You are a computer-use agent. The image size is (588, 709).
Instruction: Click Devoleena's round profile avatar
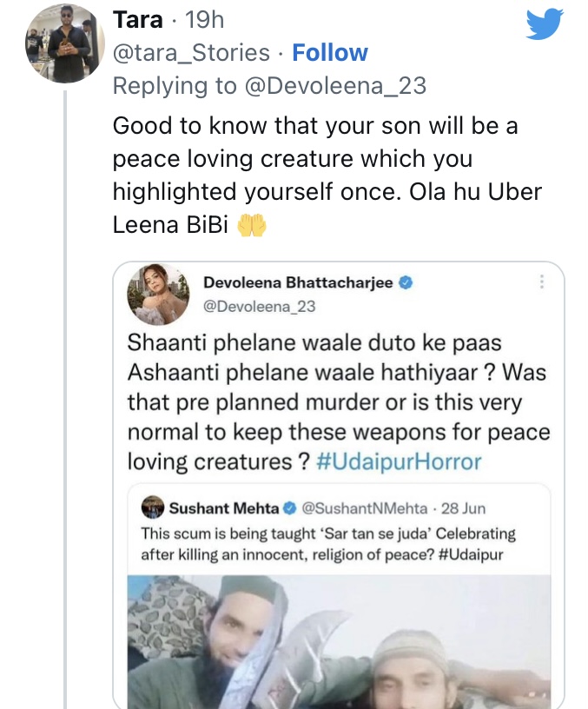(158, 295)
